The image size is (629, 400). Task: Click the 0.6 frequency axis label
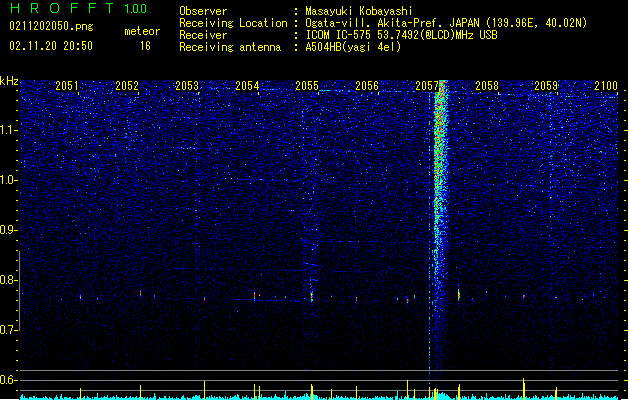pos(8,380)
